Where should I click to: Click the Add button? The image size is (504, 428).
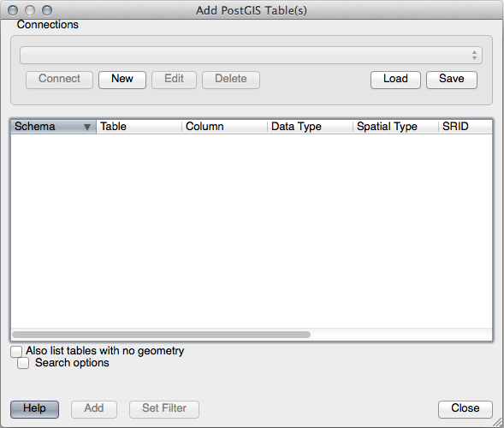(x=94, y=409)
